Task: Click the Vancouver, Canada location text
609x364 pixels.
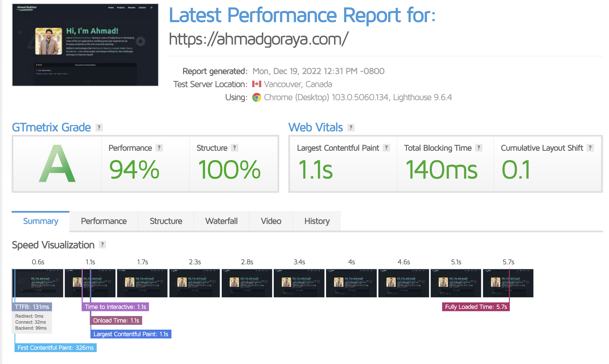Action: pos(298,84)
